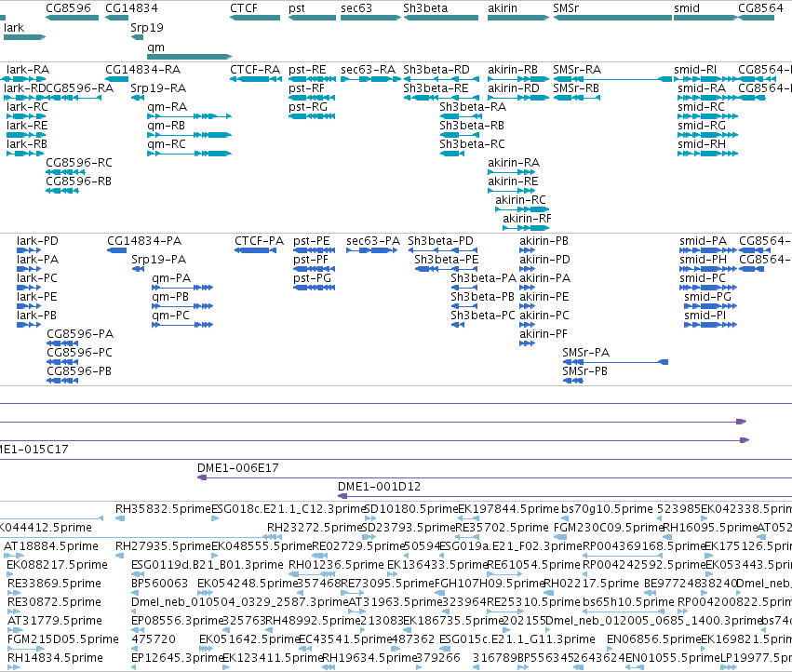Click transcript label Sh3beta-RC
This screenshot has width=792, height=672.
click(x=472, y=144)
